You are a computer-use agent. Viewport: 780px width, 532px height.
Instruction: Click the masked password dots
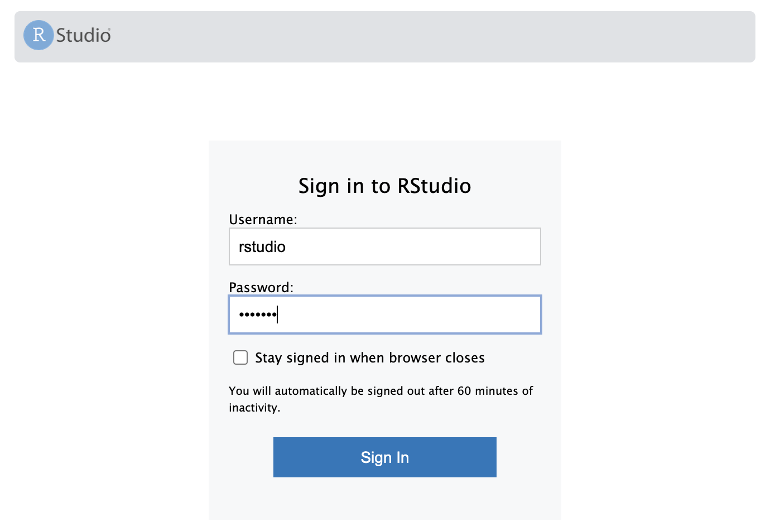258,315
